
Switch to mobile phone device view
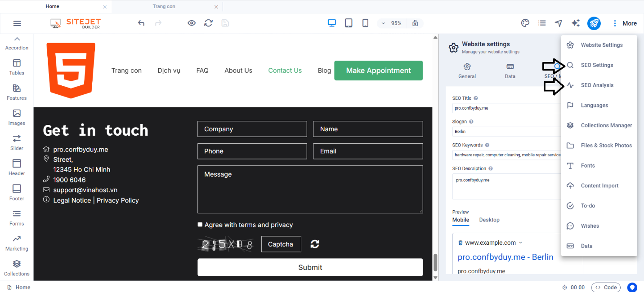[365, 23]
